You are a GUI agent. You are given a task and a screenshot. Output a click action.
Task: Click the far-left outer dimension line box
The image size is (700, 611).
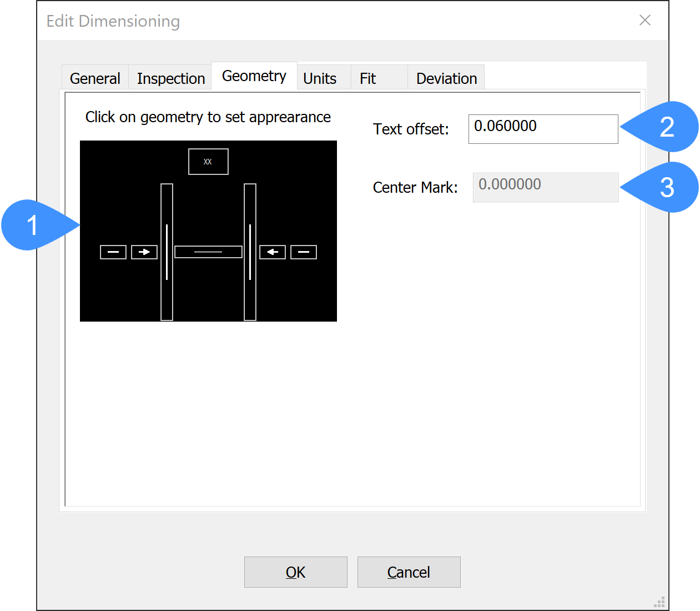(x=113, y=252)
